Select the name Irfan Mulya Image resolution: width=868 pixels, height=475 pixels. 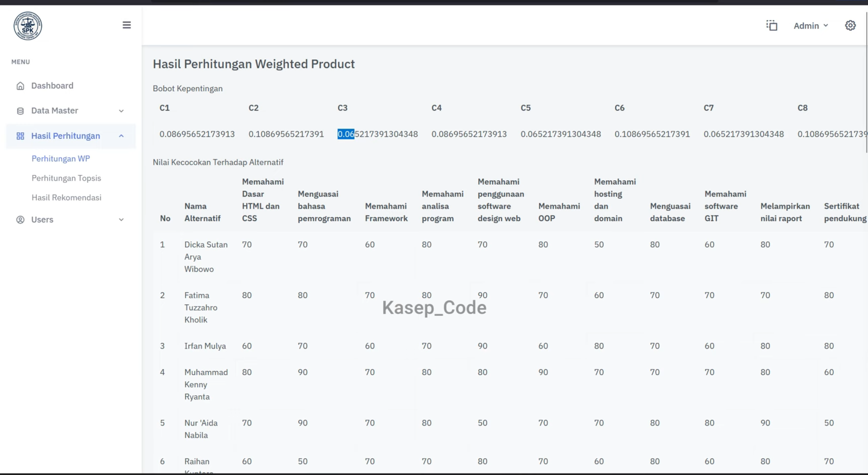[205, 346]
